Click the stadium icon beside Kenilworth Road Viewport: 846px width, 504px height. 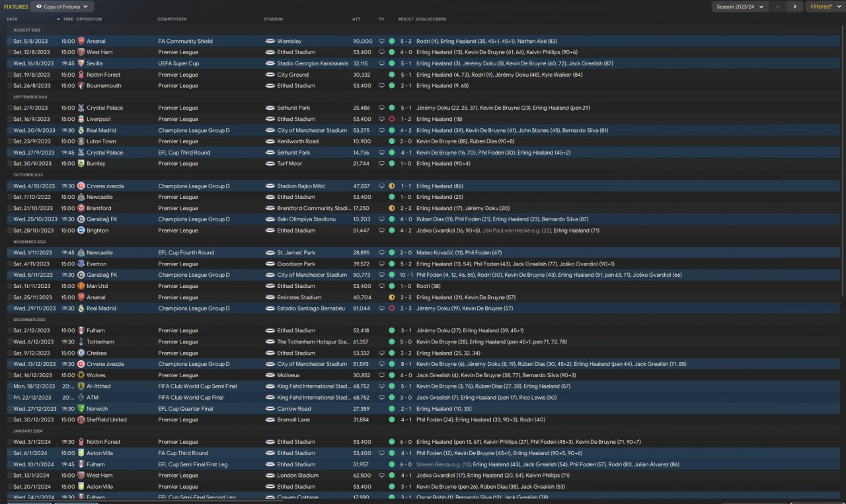[270, 141]
